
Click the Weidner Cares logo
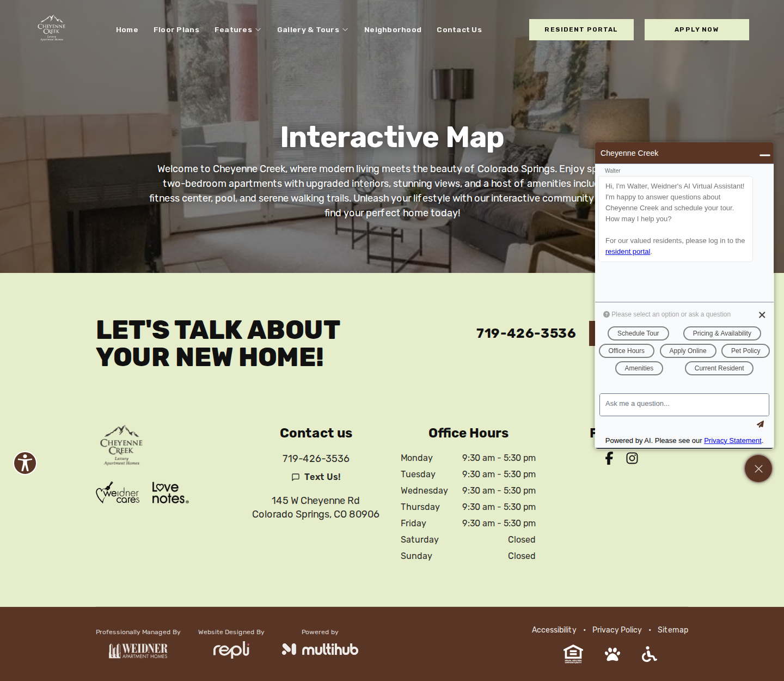coord(118,492)
